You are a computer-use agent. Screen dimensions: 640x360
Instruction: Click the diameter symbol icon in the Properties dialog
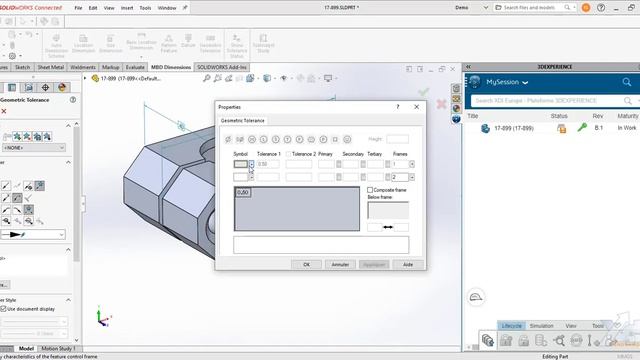[228, 139]
